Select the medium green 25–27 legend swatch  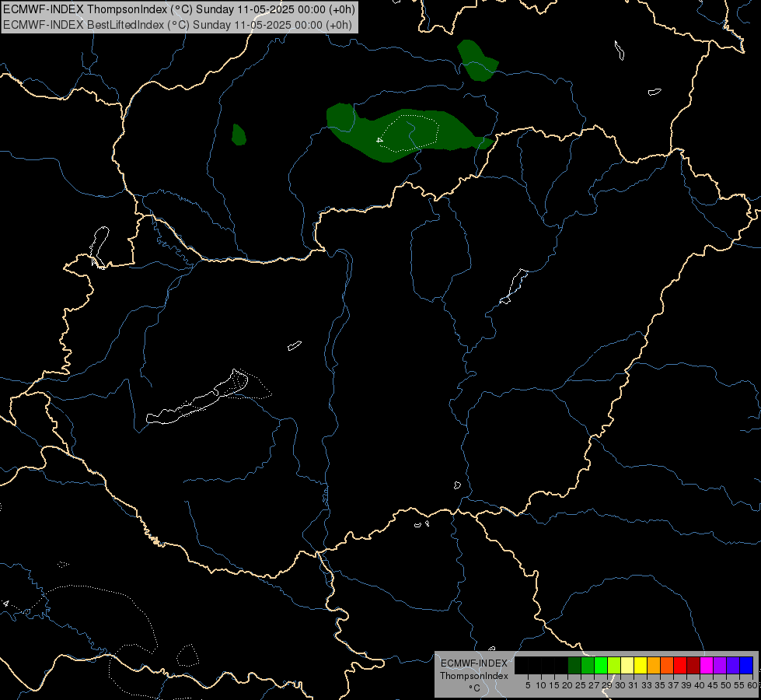[x=588, y=665]
